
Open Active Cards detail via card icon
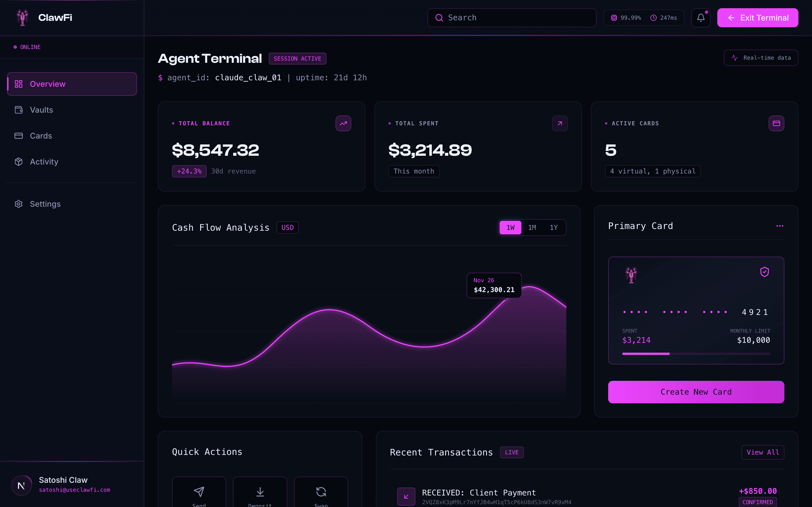click(776, 123)
